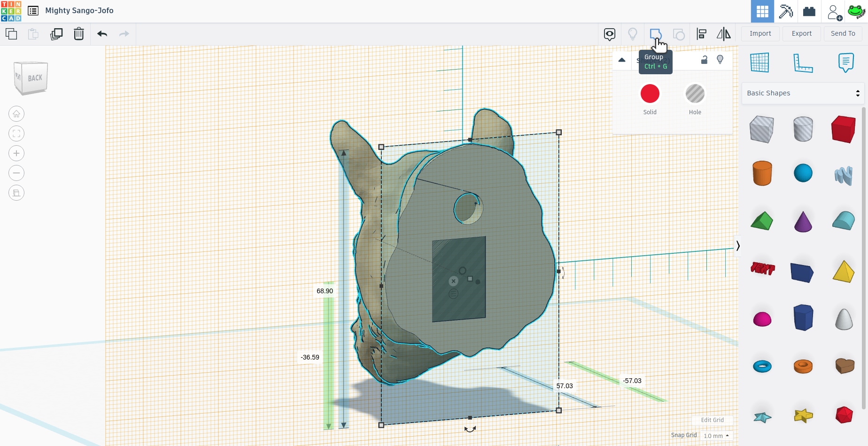Toggle the lock on the selected shapes
Image resolution: width=868 pixels, height=446 pixels.
click(704, 60)
